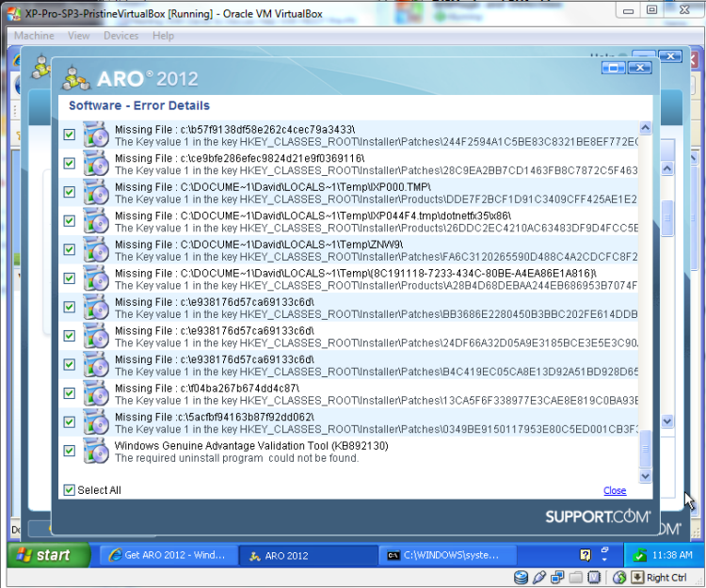Click the background ARO window scrollbar thumb
The image size is (706, 588).
(667, 218)
